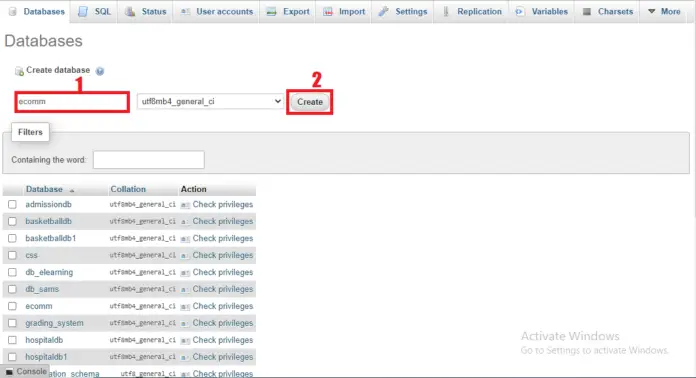This screenshot has height=378, width=696.
Task: Open the ecomm database link
Action: coord(39,306)
